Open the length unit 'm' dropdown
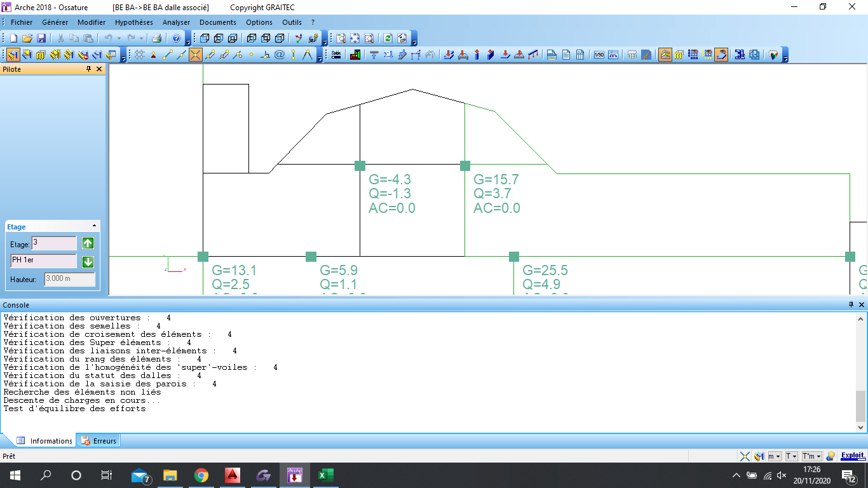Screen dimensions: 868x488 [x=775, y=456]
